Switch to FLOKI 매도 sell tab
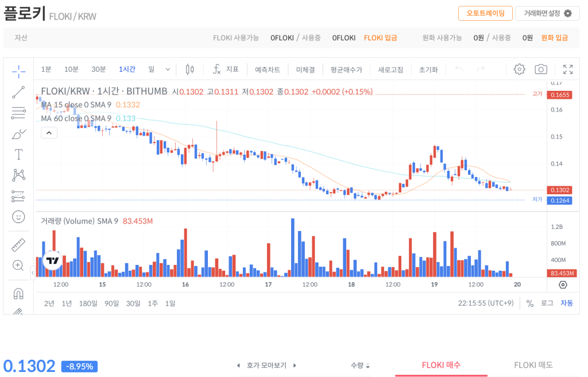 tap(533, 365)
